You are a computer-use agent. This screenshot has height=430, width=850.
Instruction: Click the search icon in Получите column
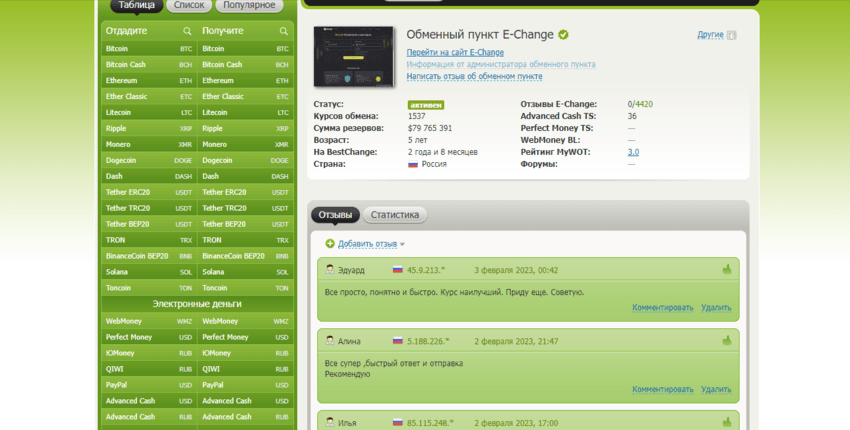coord(283,31)
